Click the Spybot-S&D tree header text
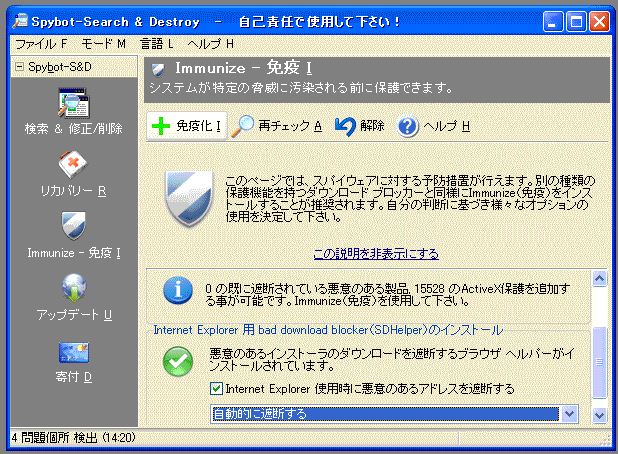 coord(60,67)
